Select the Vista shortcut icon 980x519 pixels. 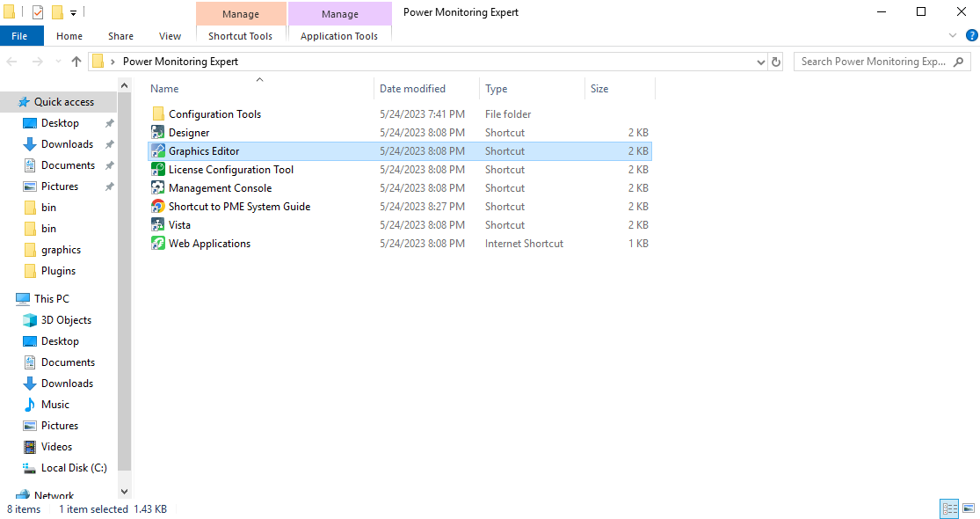tap(158, 224)
